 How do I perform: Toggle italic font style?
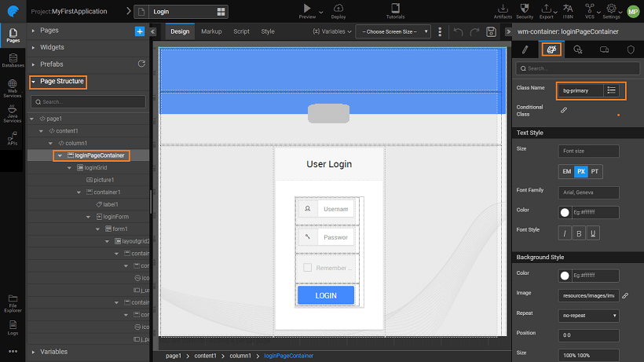tap(564, 233)
